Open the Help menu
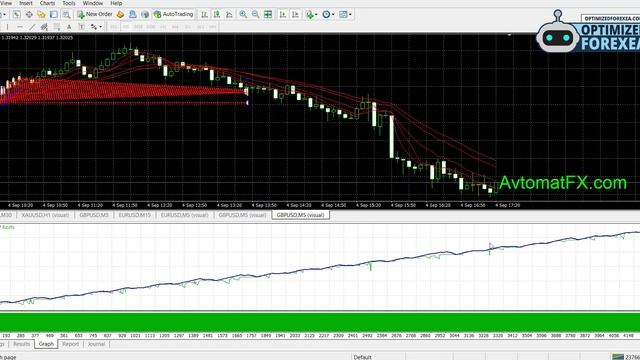Image resolution: width=640 pixels, height=360 pixels. [x=116, y=3]
